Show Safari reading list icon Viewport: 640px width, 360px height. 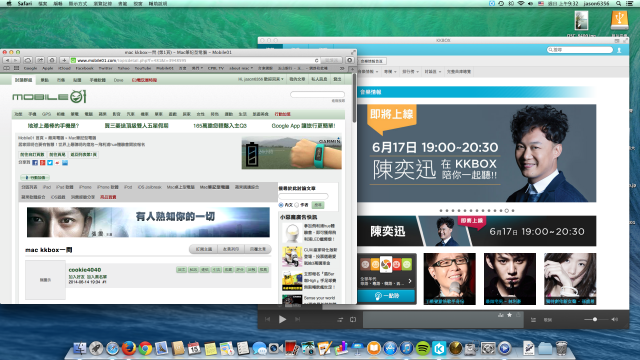7,68
